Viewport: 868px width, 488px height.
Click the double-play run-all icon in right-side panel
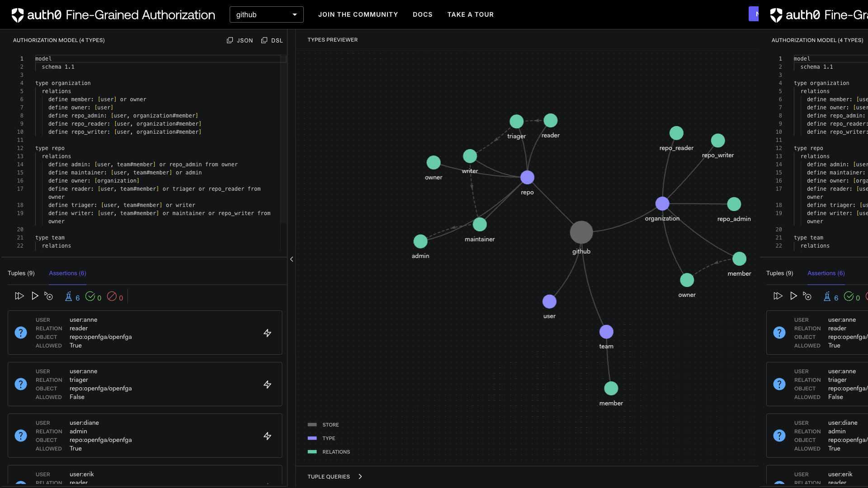778,296
